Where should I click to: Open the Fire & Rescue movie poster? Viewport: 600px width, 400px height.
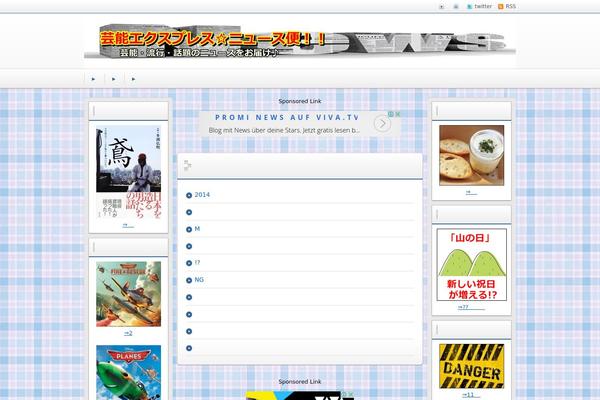pos(128,294)
